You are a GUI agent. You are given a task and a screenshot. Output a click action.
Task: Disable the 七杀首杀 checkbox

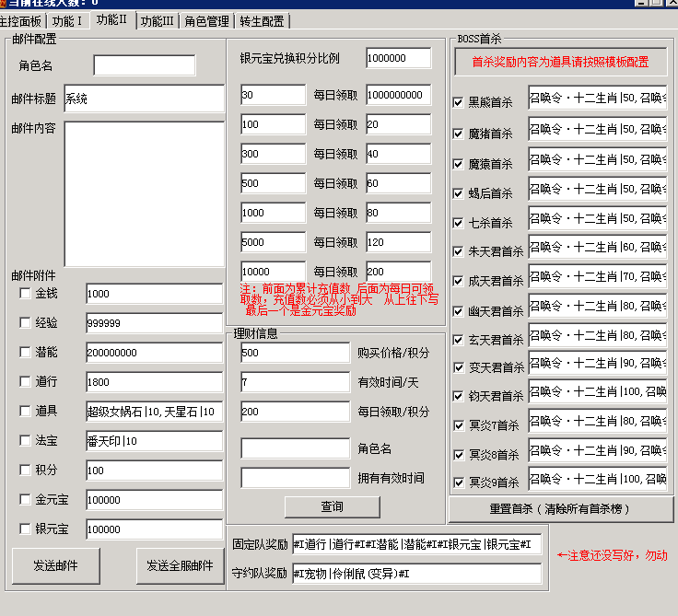click(459, 223)
